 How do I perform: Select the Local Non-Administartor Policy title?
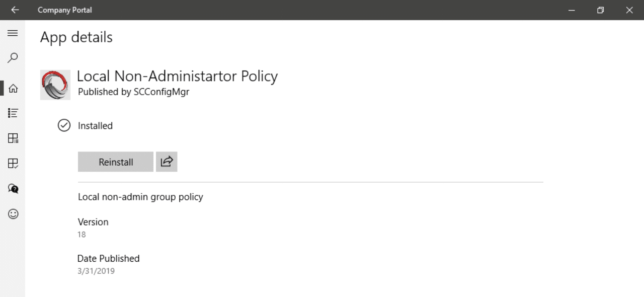(177, 76)
